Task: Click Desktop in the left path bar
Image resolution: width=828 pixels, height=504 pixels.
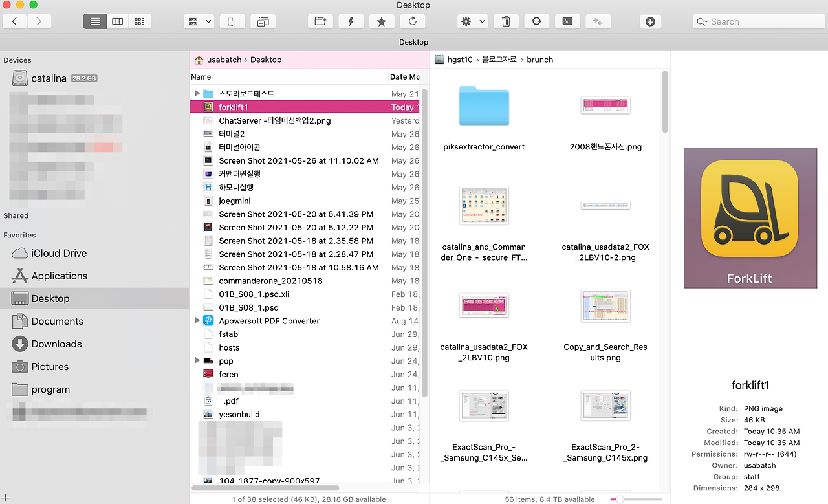Action: click(266, 60)
